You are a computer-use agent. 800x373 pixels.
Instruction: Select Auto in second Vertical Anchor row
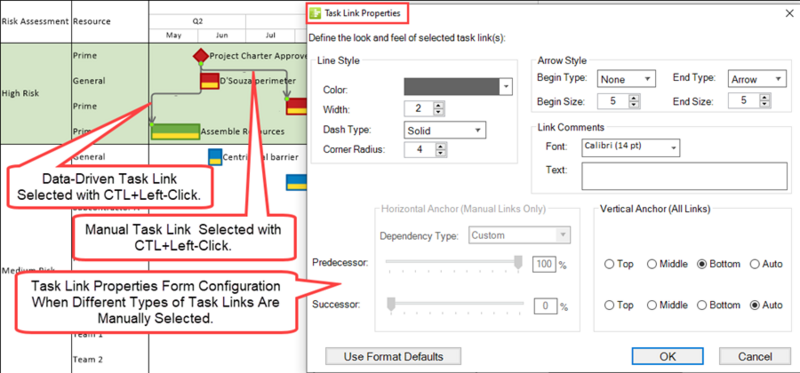[x=754, y=305]
